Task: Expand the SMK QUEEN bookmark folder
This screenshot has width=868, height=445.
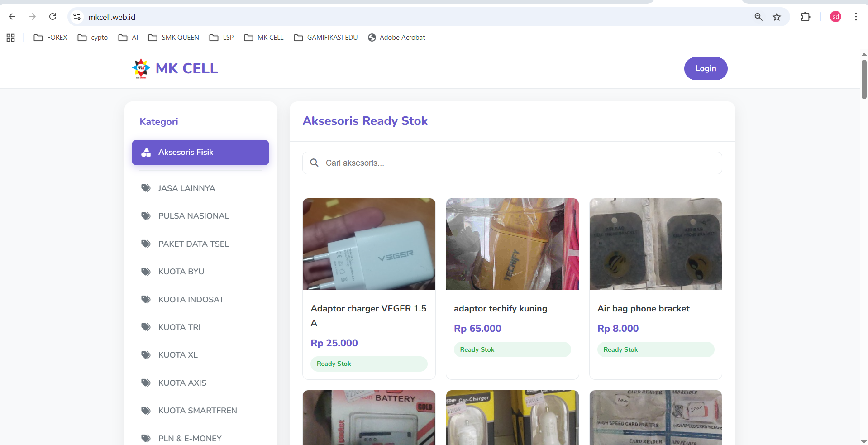Action: click(x=174, y=38)
